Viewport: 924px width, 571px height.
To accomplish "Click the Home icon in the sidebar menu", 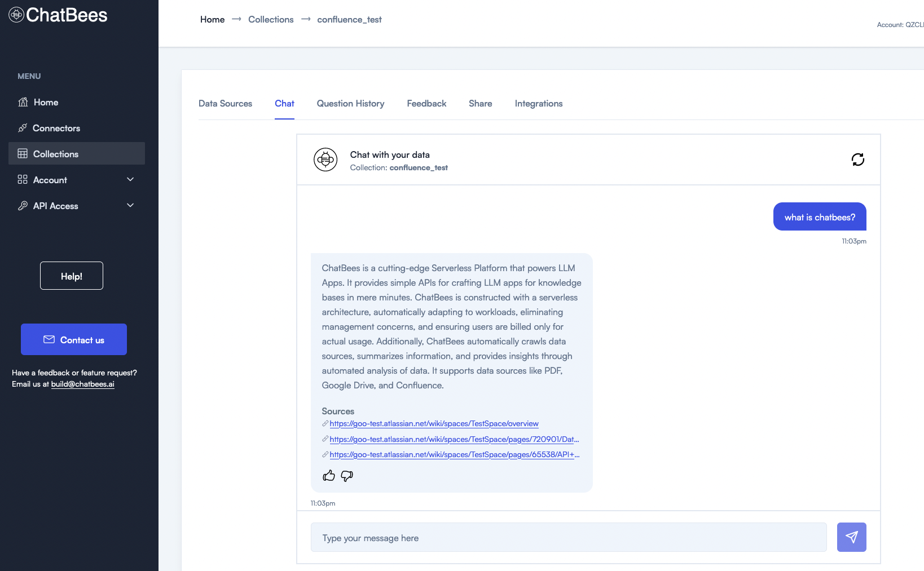I will (23, 102).
